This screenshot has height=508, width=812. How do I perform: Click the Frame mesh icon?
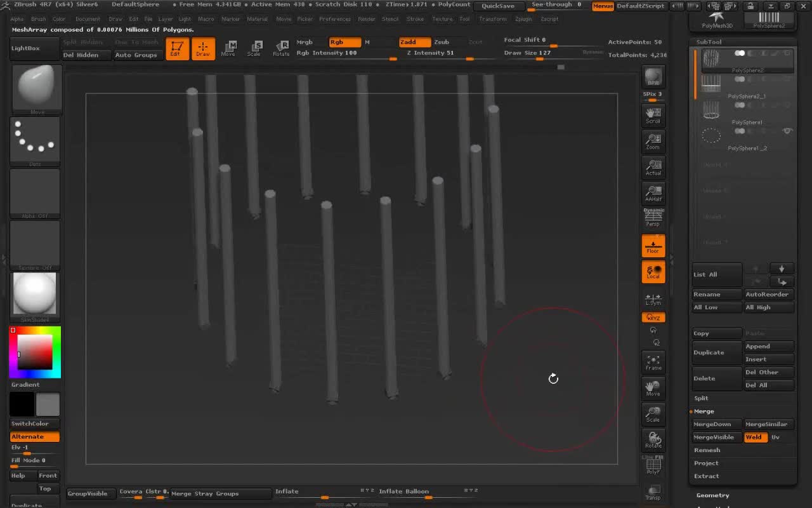[653, 362]
